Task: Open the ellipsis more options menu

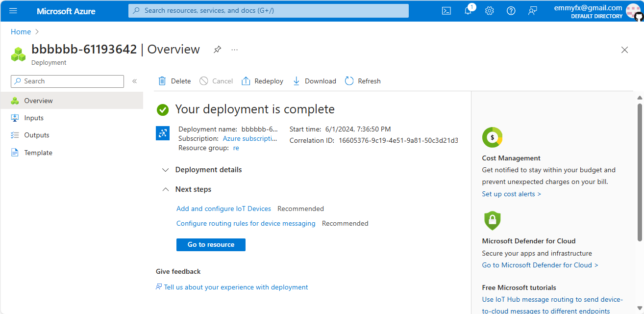Action: [234, 50]
